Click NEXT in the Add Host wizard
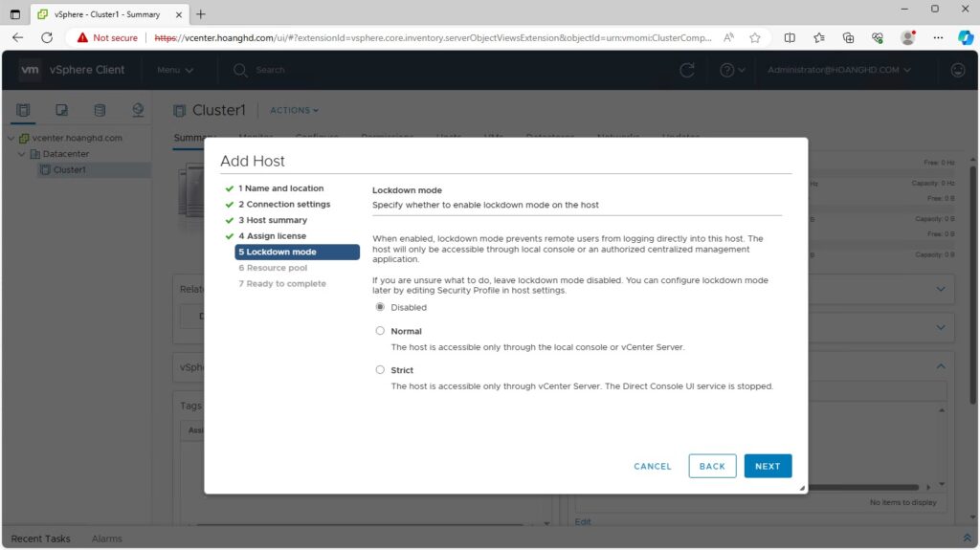This screenshot has height=550, width=980. point(768,466)
